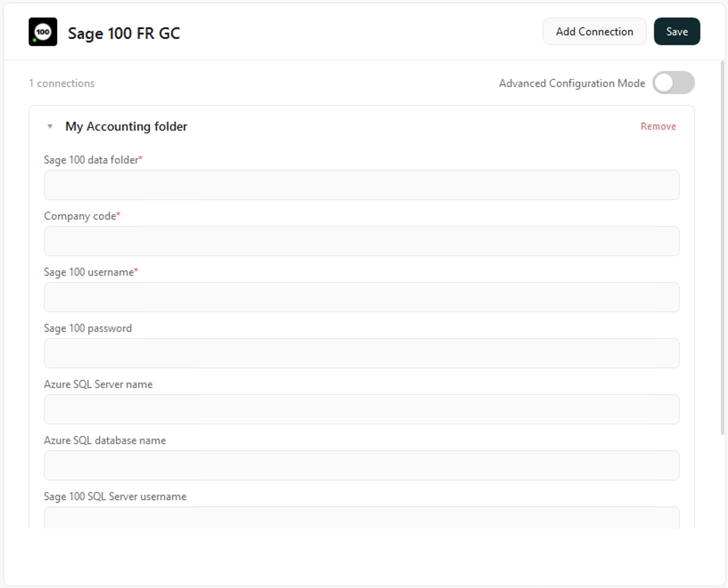This screenshot has width=728, height=588.
Task: Remove the My Accounting folder connection
Action: coord(658,127)
